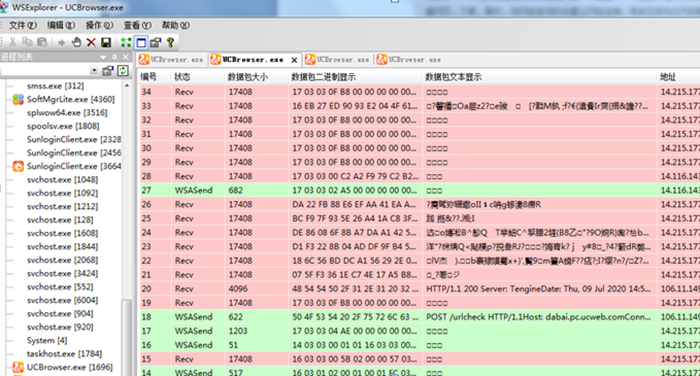Sort by the 状态 column header
The height and width of the screenshot is (376, 700).
pyautogui.click(x=198, y=77)
